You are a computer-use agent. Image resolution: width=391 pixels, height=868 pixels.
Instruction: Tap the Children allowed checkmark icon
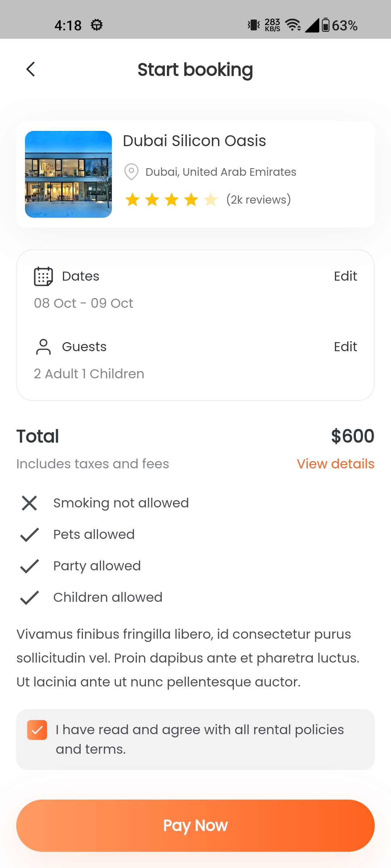tap(29, 597)
